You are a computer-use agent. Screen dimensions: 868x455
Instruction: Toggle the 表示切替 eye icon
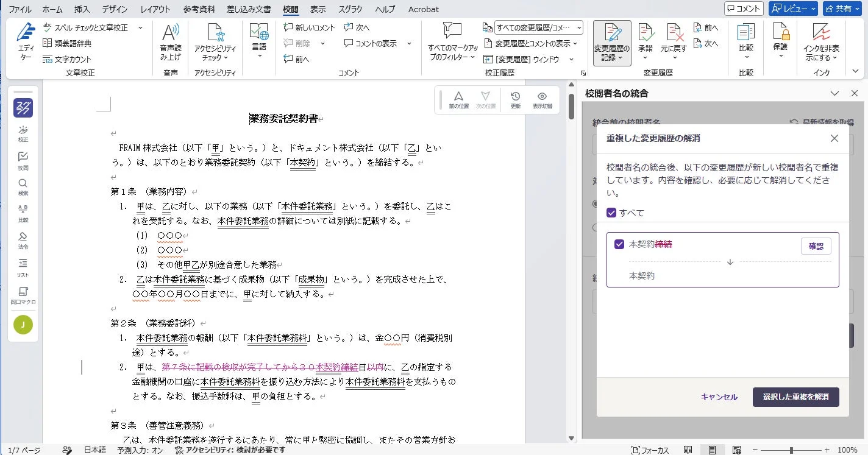click(x=542, y=100)
